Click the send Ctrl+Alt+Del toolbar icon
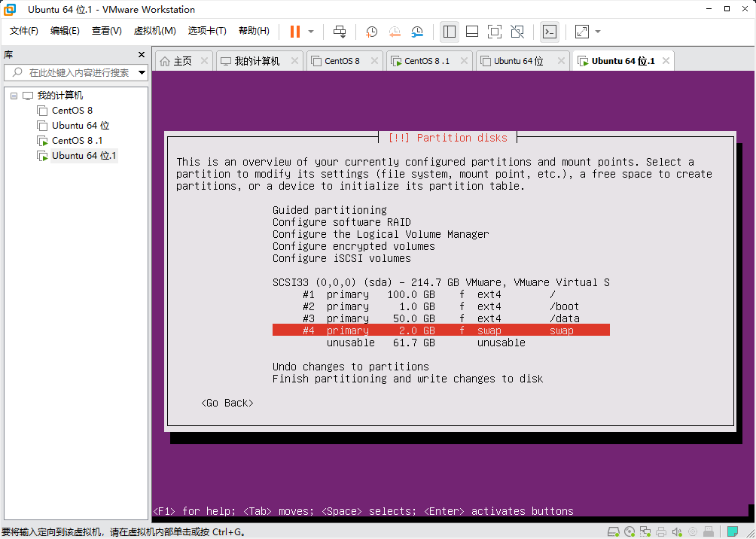 point(340,32)
